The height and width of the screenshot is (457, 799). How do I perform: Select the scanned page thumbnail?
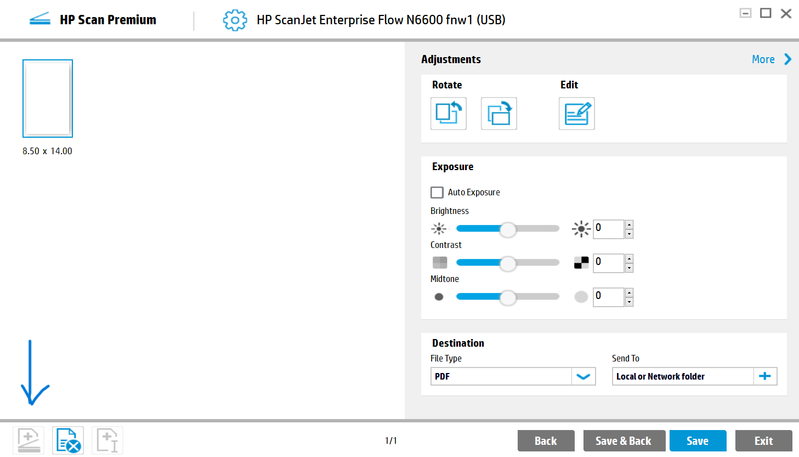(x=48, y=98)
